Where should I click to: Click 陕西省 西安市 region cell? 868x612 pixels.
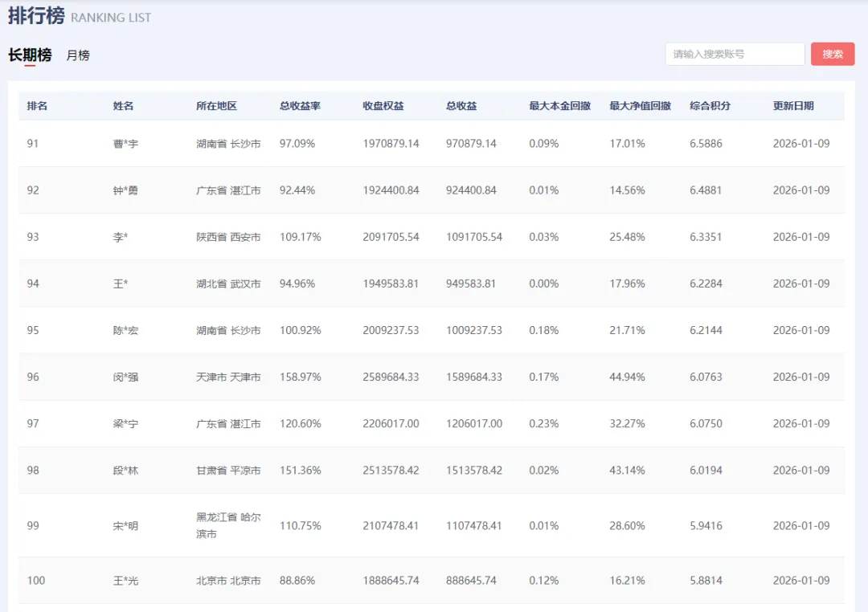(228, 237)
